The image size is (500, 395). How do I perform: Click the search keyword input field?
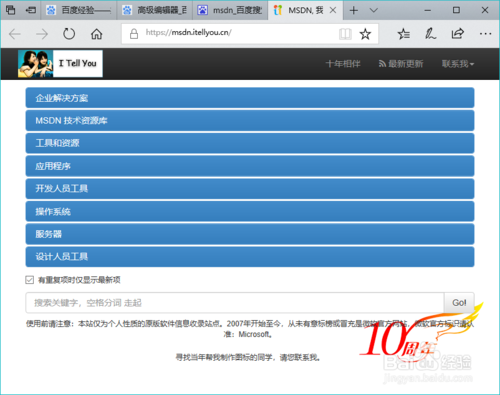[x=235, y=303]
